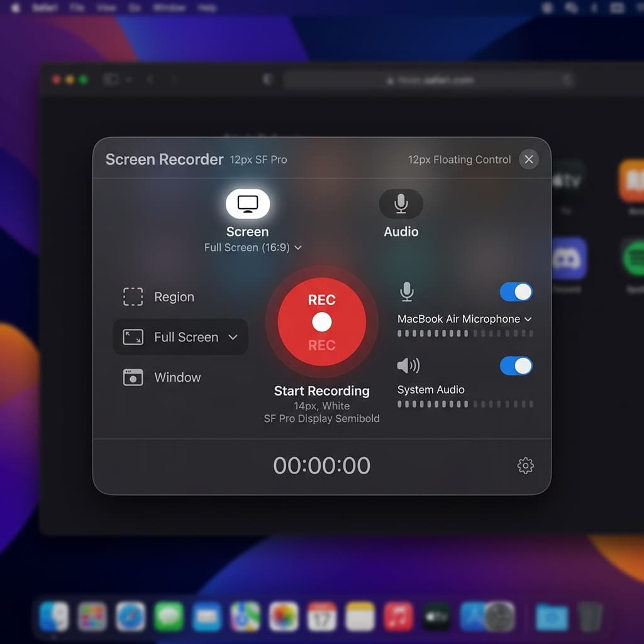Click the Window capture icon
The image size is (644, 644).
133,377
